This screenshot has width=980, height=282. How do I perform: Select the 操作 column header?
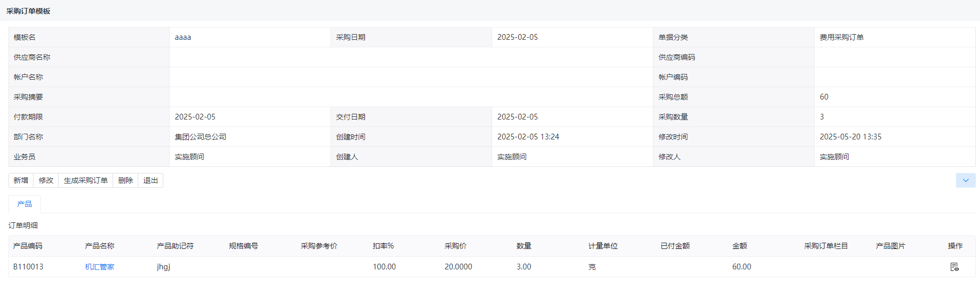click(955, 246)
